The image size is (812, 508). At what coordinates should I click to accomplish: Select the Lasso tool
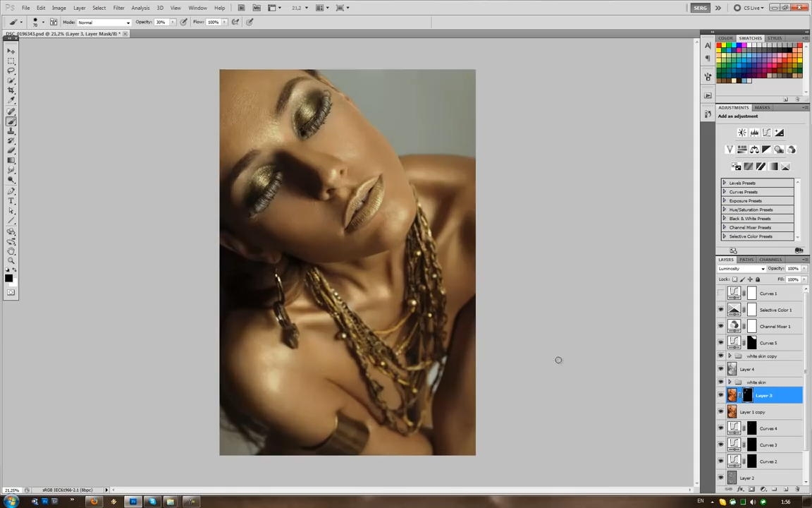[x=11, y=71]
